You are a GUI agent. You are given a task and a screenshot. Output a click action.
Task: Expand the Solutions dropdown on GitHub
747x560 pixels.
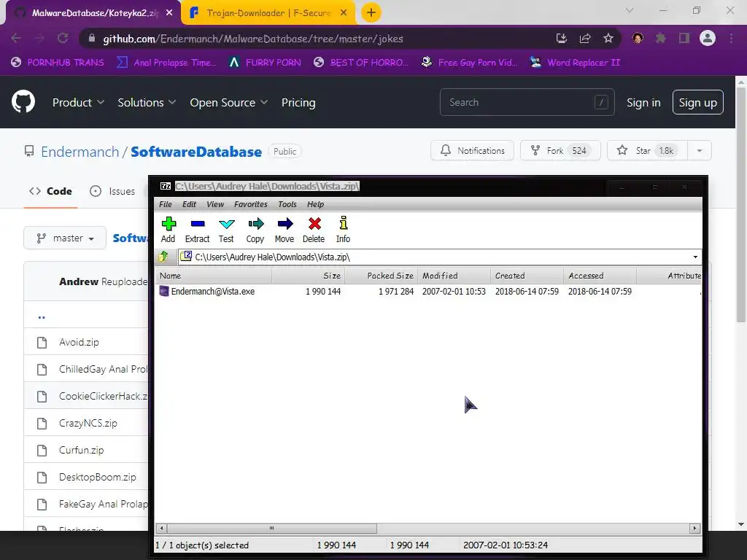pos(147,102)
